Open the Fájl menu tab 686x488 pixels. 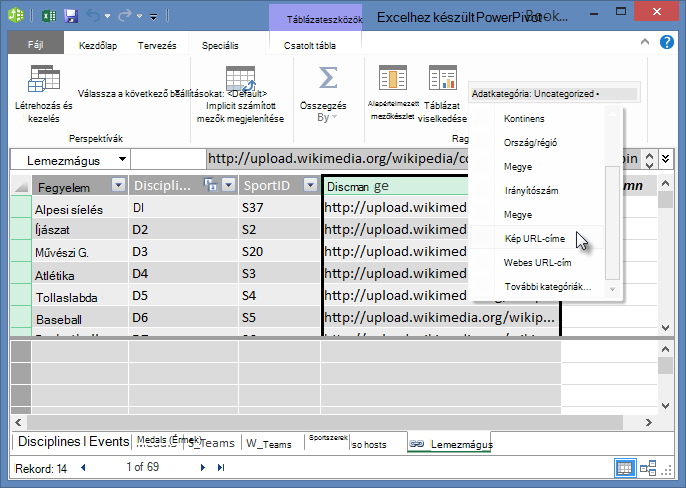[35, 44]
